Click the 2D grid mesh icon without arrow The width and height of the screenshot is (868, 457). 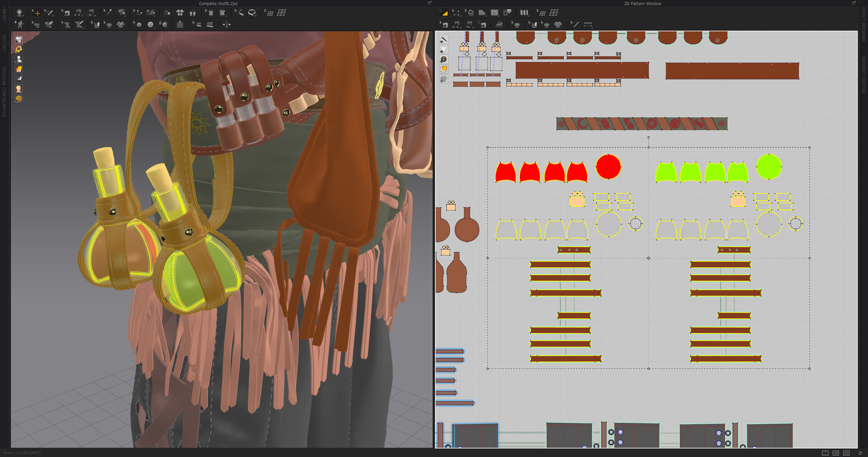point(554,13)
